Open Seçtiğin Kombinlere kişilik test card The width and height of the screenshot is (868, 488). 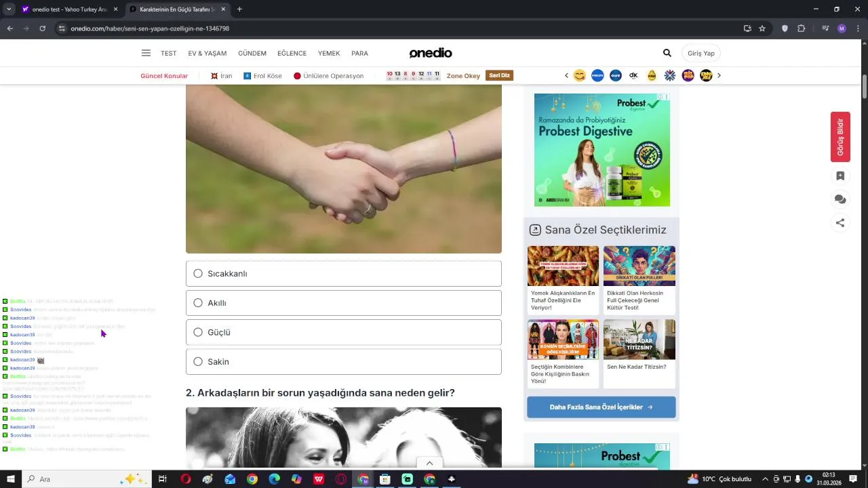tap(564, 354)
